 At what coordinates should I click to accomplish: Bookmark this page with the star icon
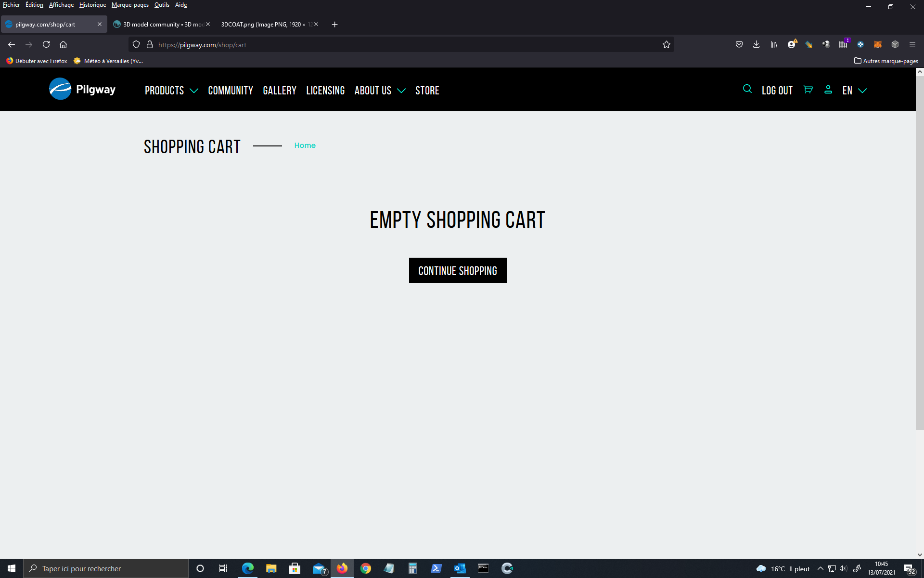tap(666, 45)
